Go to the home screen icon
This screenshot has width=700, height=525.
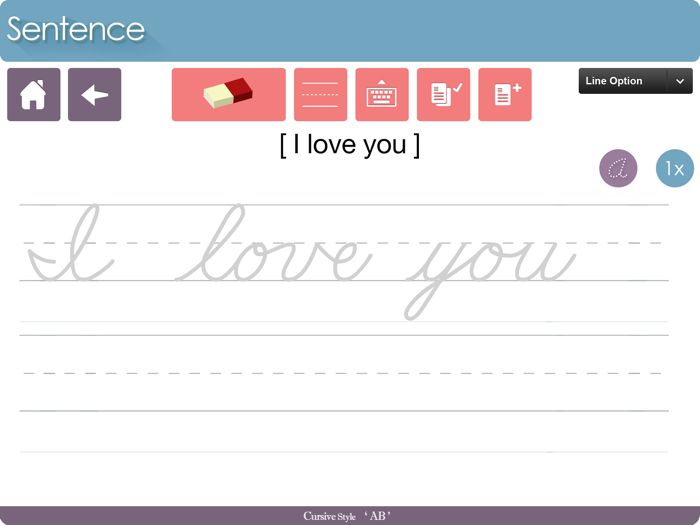coord(33,94)
